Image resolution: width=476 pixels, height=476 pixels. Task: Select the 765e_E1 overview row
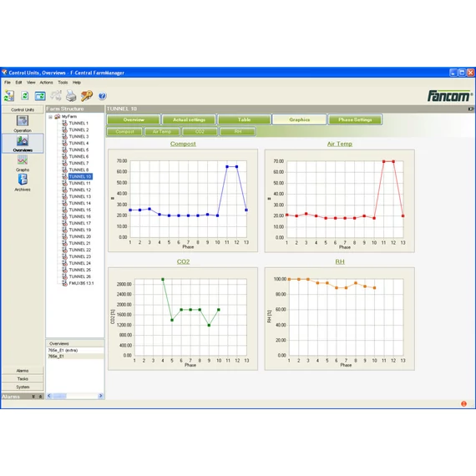click(x=74, y=357)
